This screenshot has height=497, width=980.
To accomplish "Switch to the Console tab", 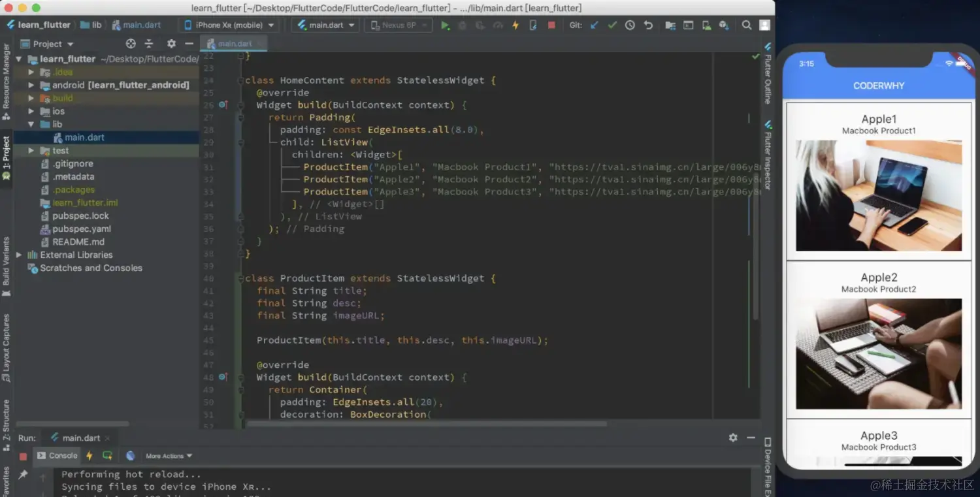I will (57, 456).
